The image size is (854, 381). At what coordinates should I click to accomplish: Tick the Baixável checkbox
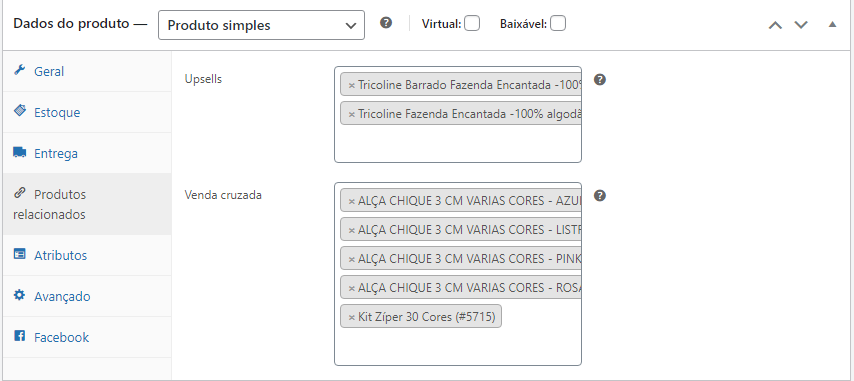[558, 24]
